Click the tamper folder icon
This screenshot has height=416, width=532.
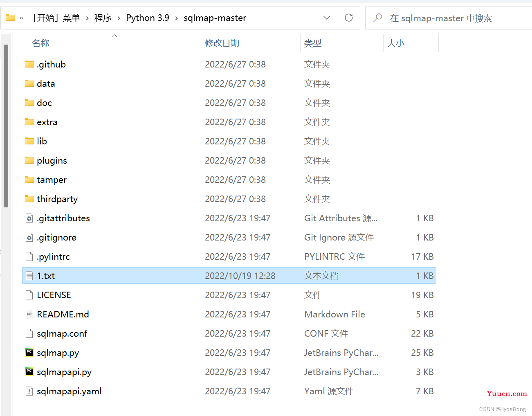pyautogui.click(x=29, y=180)
